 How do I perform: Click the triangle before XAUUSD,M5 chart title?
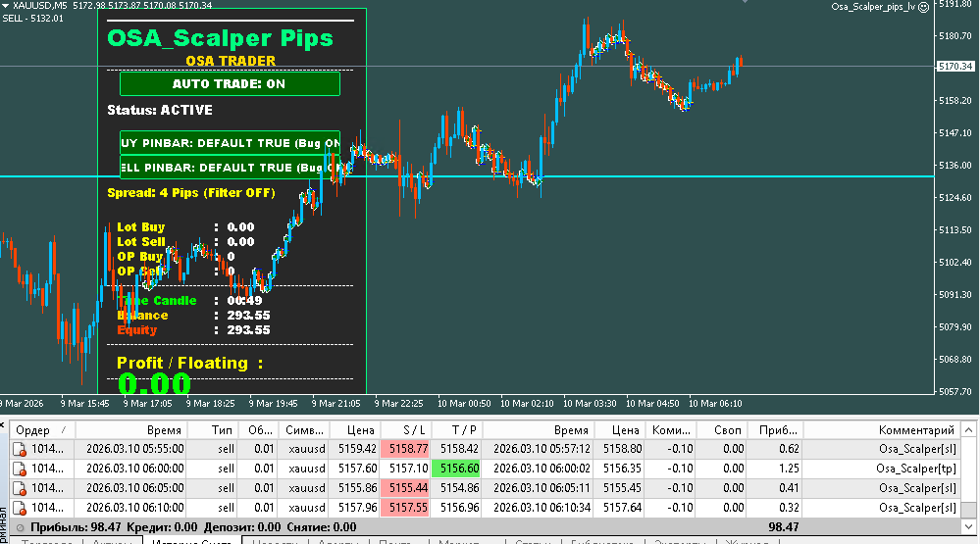(5, 5)
